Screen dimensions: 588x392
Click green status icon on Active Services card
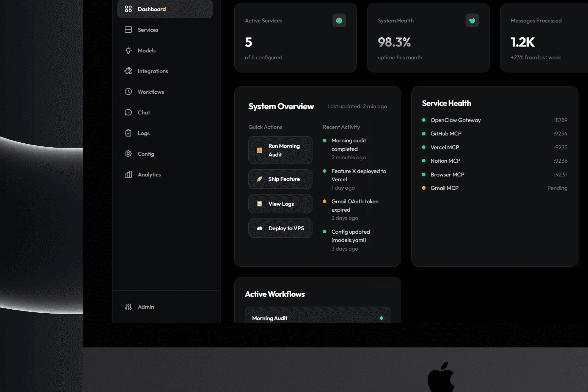point(339,21)
